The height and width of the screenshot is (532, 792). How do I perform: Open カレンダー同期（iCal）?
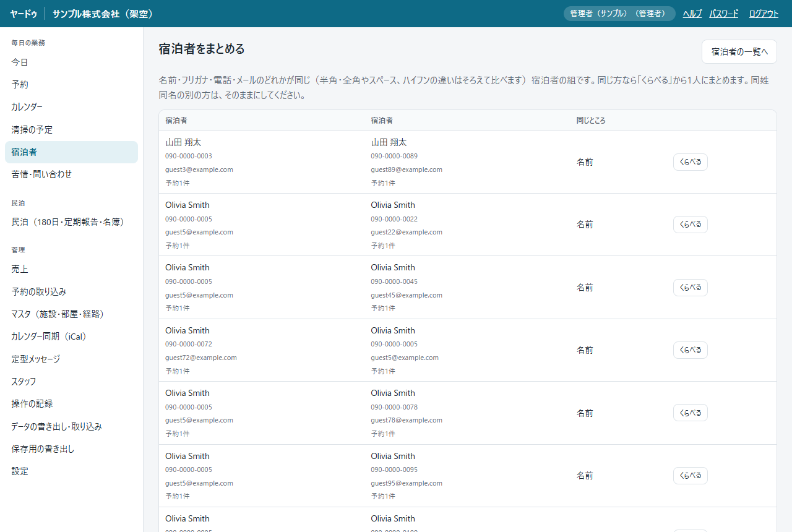coord(71,337)
